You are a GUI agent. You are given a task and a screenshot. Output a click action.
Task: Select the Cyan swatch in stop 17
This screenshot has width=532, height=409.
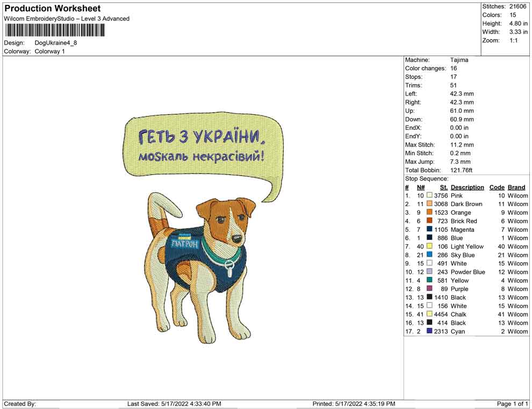[x=429, y=331]
